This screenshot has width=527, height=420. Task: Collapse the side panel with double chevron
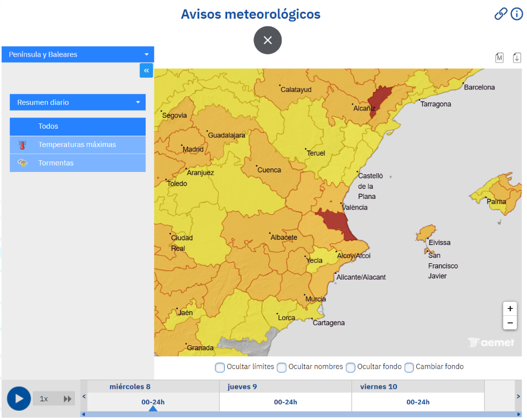[x=146, y=71]
